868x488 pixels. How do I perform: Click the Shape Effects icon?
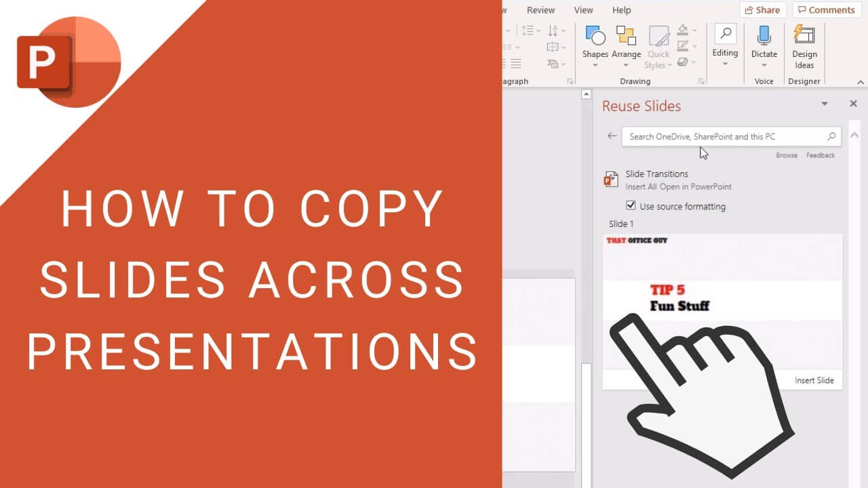click(683, 62)
